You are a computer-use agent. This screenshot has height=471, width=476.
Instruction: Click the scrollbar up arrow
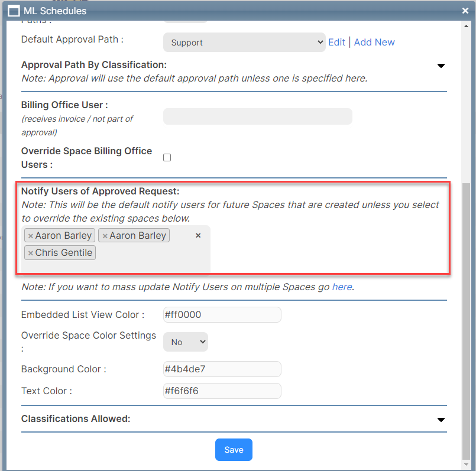(x=466, y=26)
